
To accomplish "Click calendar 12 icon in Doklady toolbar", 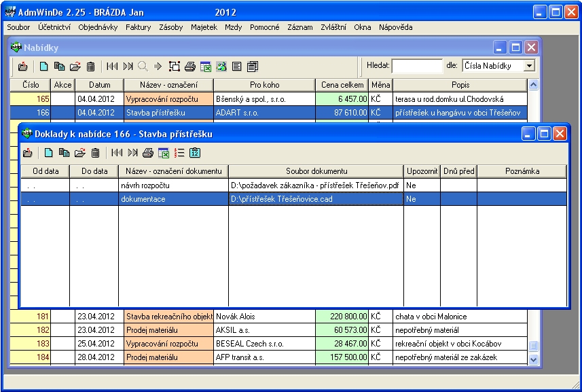I will coord(195,153).
